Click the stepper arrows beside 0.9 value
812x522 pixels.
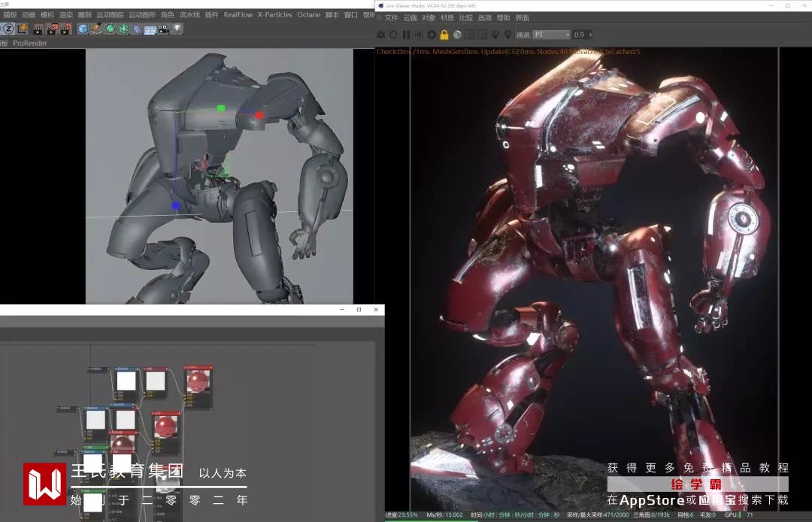tap(591, 35)
